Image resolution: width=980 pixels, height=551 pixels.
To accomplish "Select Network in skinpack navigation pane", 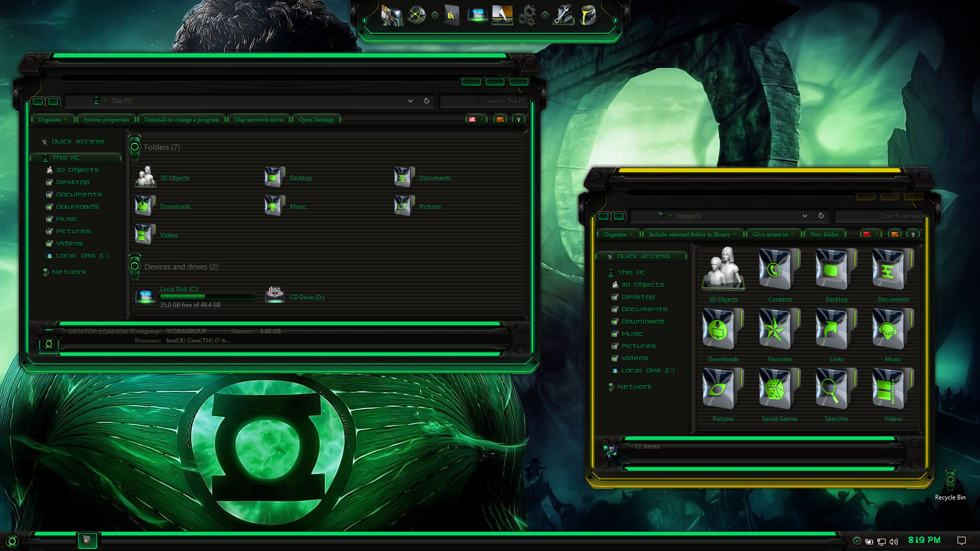I will click(634, 387).
